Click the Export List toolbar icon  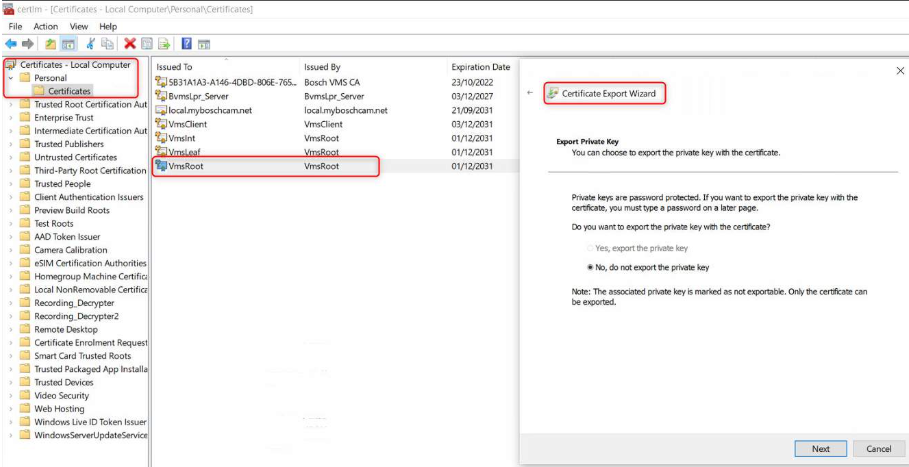[x=164, y=44]
